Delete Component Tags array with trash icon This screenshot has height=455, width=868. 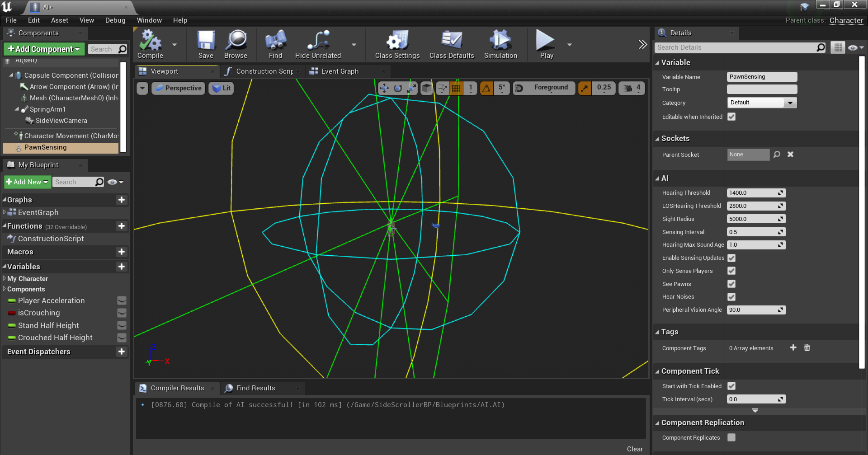click(x=807, y=347)
